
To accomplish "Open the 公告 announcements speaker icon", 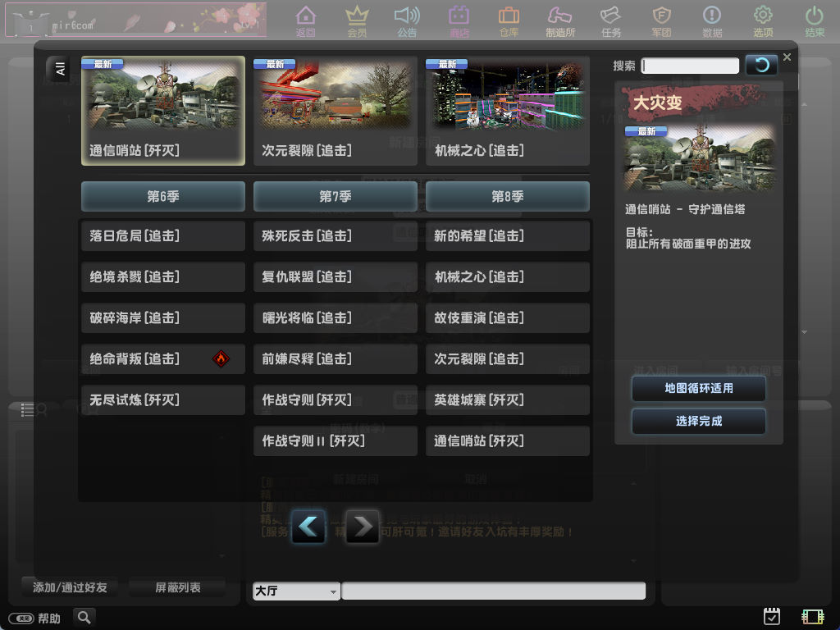I will click(x=407, y=21).
